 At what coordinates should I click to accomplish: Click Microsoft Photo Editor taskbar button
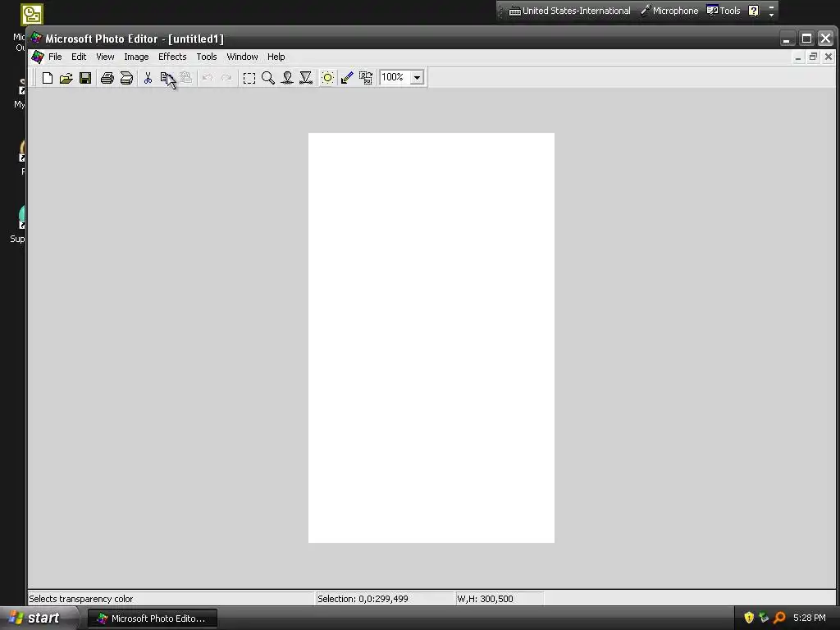[x=152, y=619]
